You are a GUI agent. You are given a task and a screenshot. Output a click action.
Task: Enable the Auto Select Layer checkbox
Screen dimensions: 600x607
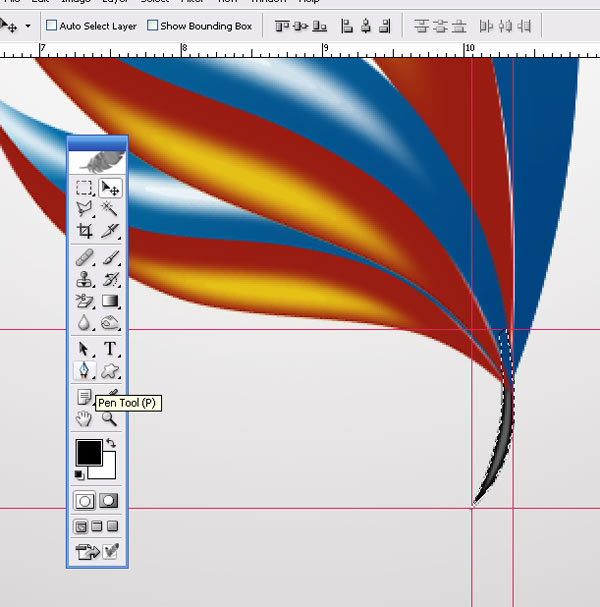(53, 26)
